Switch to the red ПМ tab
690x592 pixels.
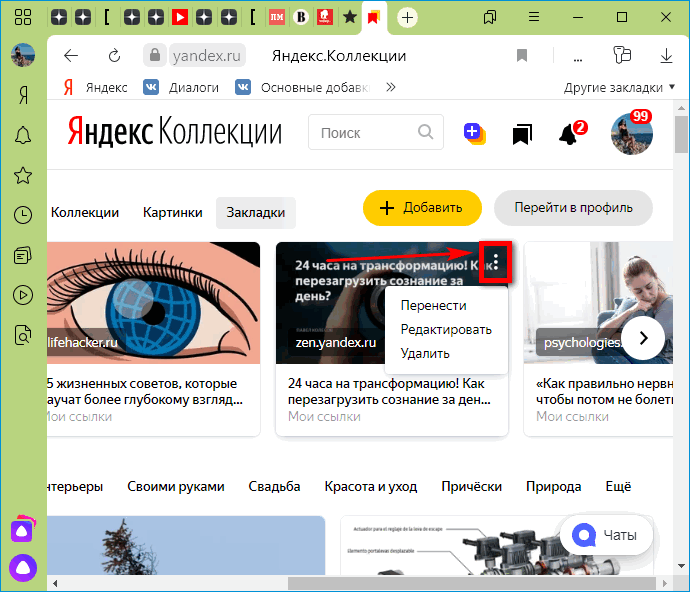pyautogui.click(x=277, y=18)
